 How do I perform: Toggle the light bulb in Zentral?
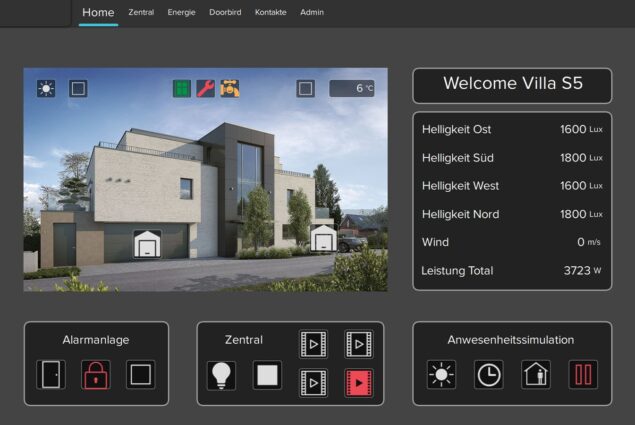click(221, 376)
